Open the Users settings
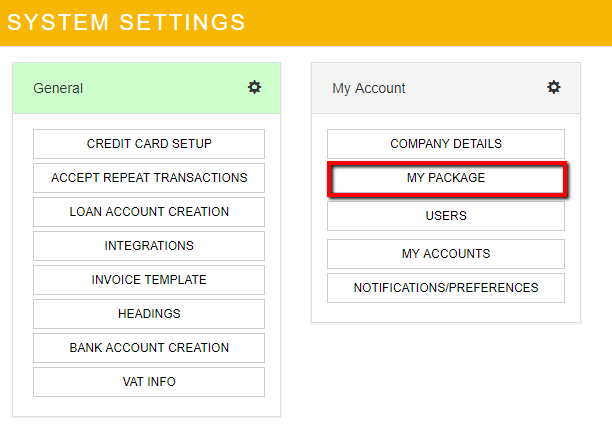This screenshot has width=612, height=448. click(446, 216)
